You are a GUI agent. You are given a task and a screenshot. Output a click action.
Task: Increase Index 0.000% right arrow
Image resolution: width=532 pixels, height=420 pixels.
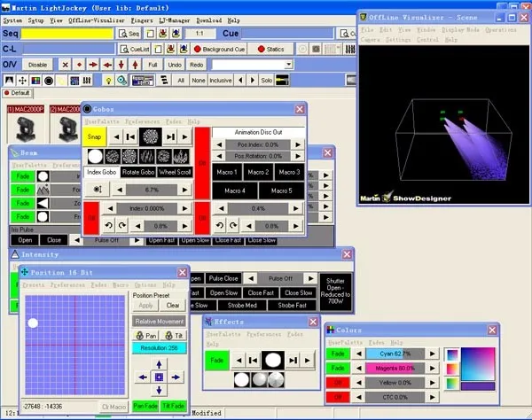point(185,208)
